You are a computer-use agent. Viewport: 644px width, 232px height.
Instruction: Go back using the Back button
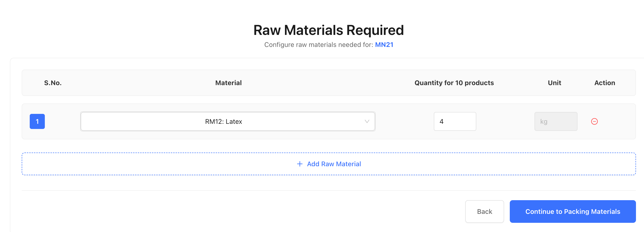484,211
